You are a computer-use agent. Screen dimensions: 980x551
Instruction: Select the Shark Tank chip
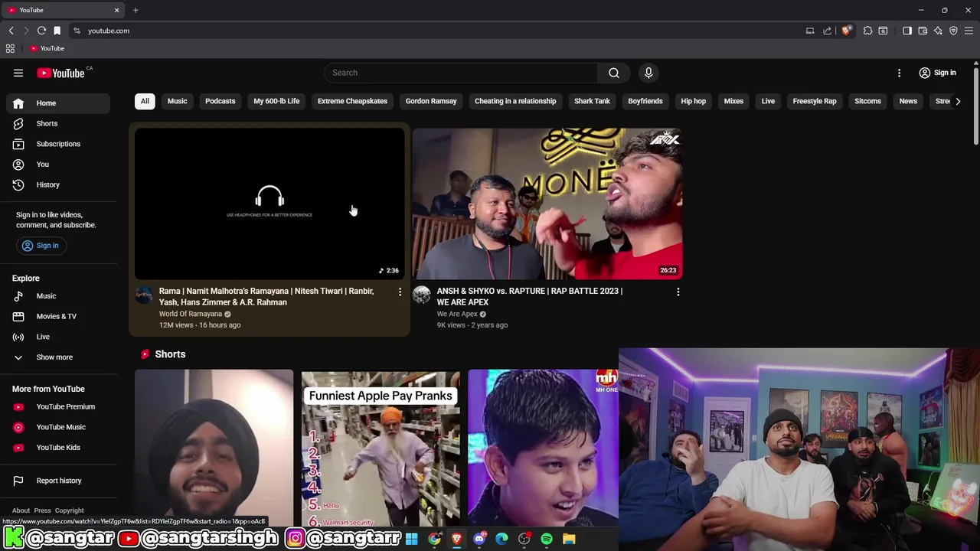tap(592, 101)
